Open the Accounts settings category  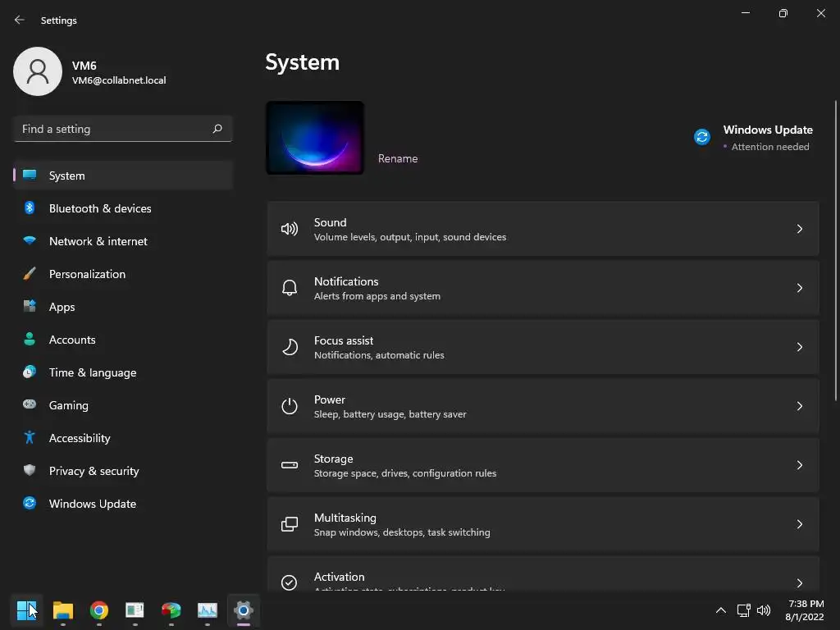click(x=123, y=340)
